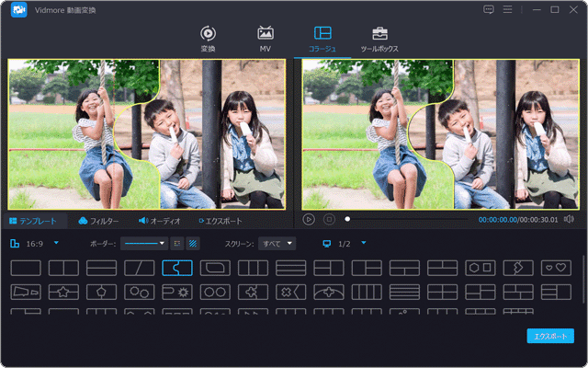Image resolution: width=588 pixels, height=368 pixels.
Task: Select the two horizontal halves layout template
Action: pos(102,268)
